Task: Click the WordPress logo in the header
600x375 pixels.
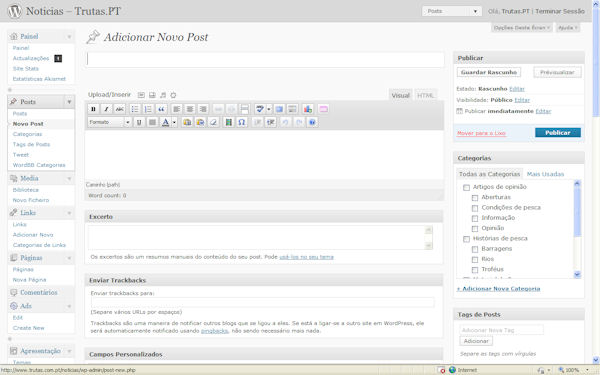Action: coord(15,11)
